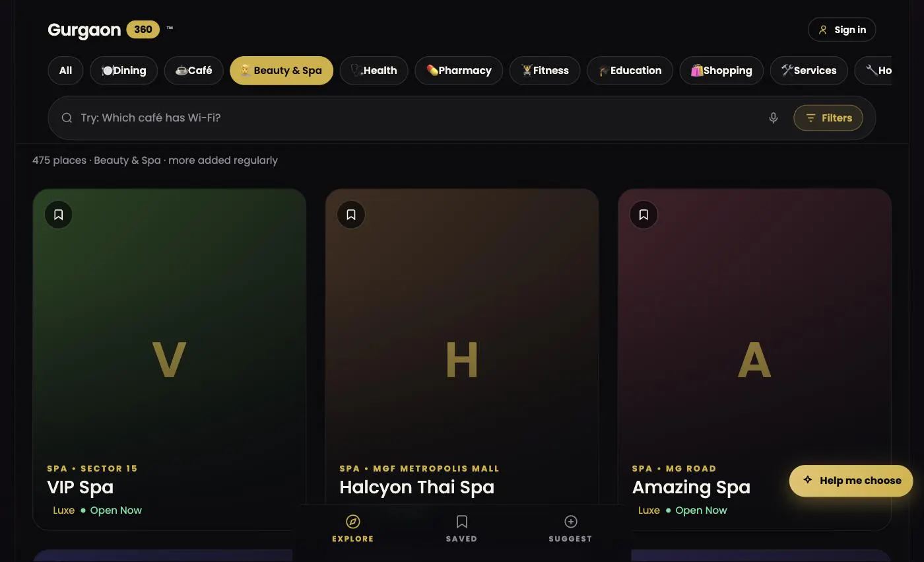Open the Saved bookmarks tab

tap(461, 529)
